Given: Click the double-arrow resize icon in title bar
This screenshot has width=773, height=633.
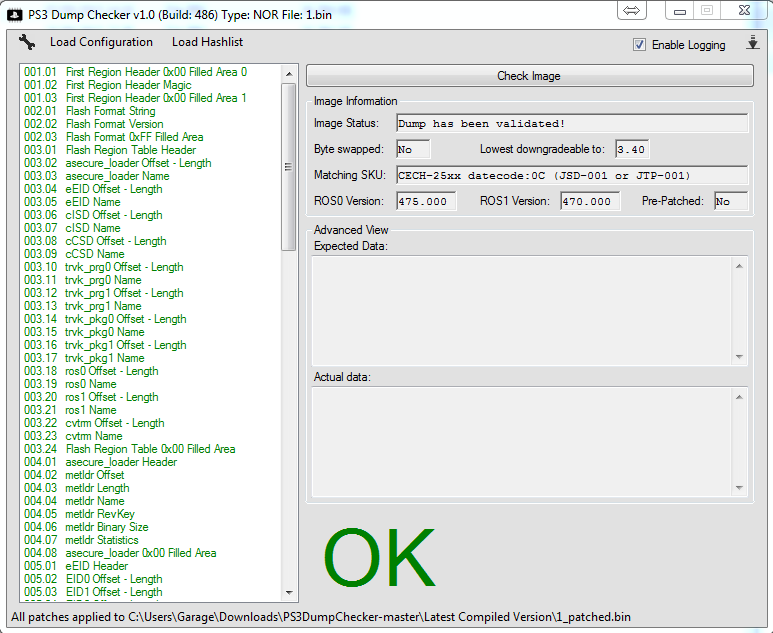Looking at the screenshot, I should click(x=632, y=10).
